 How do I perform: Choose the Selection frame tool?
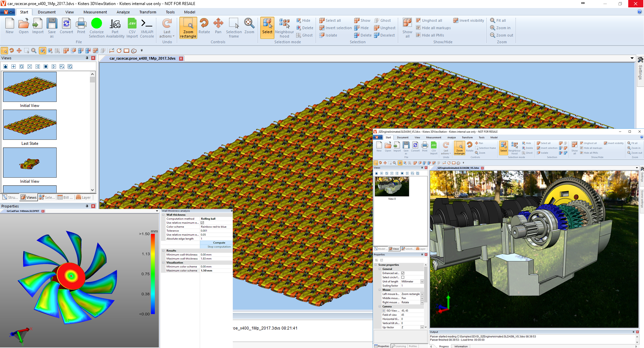click(x=234, y=27)
